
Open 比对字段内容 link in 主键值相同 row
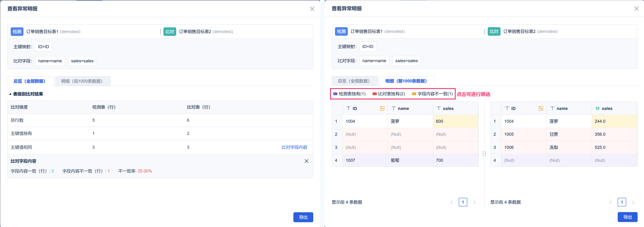294,147
